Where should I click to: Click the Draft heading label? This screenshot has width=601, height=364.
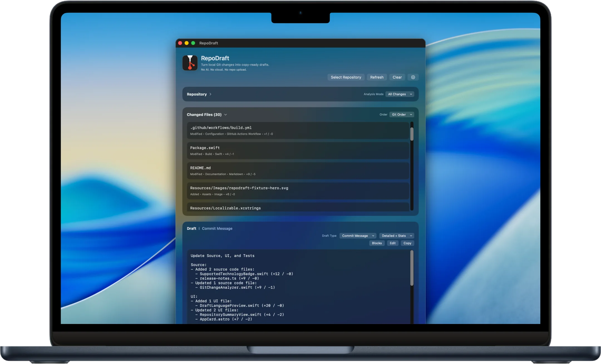(x=191, y=228)
